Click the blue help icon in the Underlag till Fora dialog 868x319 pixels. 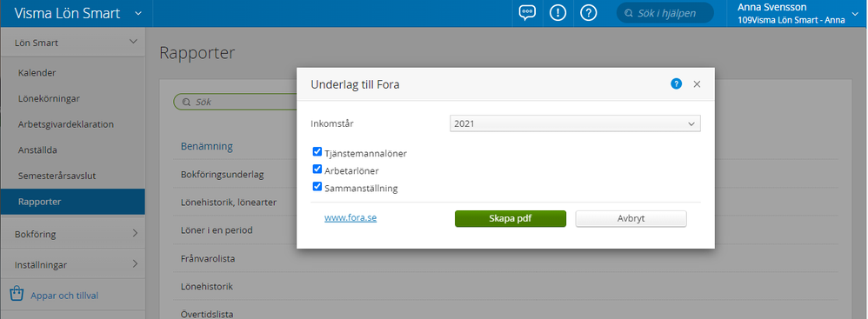(676, 84)
